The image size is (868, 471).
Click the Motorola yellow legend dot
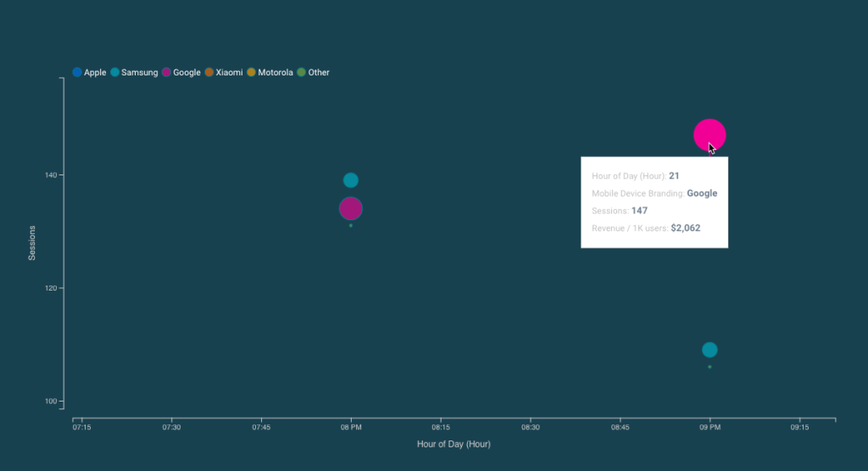(251, 72)
